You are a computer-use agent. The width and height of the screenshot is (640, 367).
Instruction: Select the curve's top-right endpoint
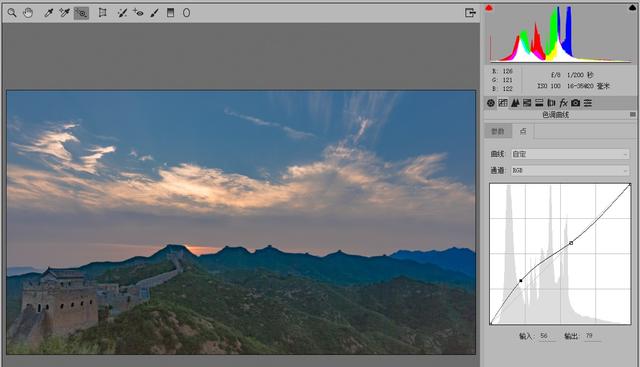(630, 185)
